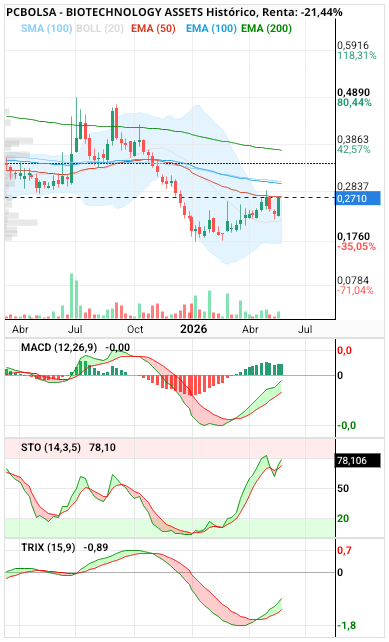Click the 42,57% percentage label

(x=354, y=149)
